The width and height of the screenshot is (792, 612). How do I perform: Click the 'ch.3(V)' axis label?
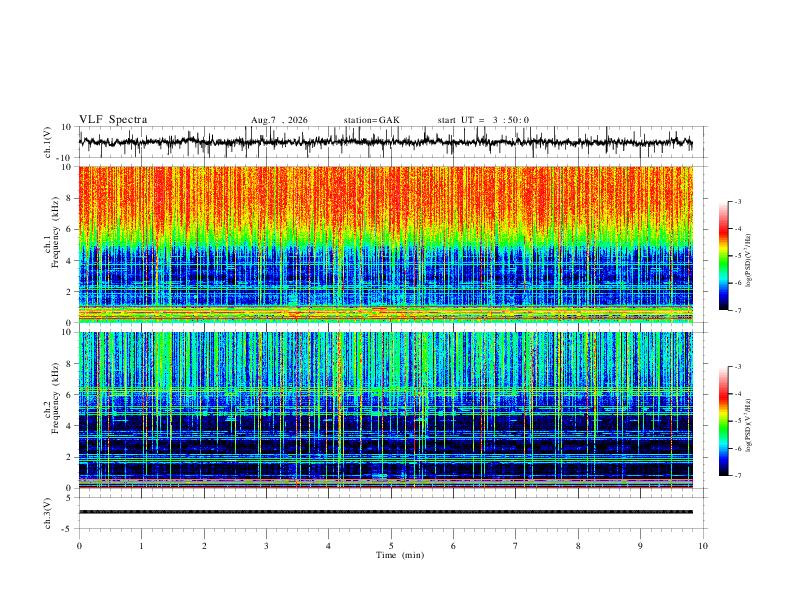pyautogui.click(x=48, y=513)
